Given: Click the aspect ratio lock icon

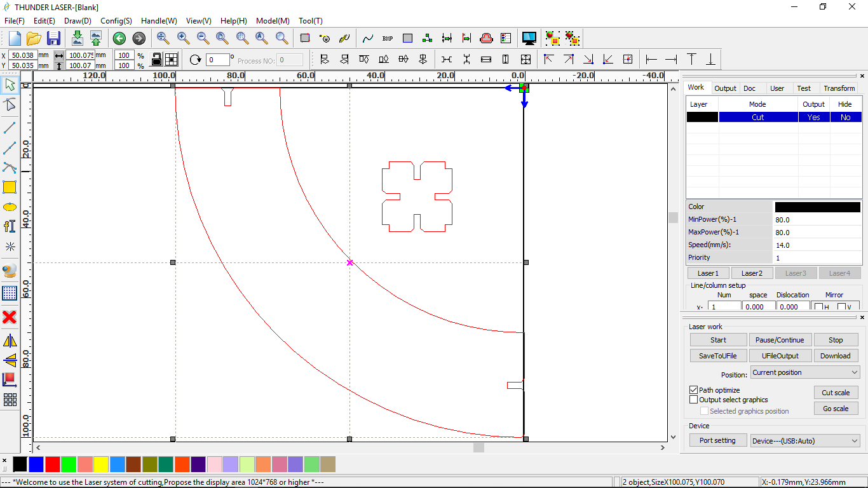Looking at the screenshot, I should click(156, 60).
